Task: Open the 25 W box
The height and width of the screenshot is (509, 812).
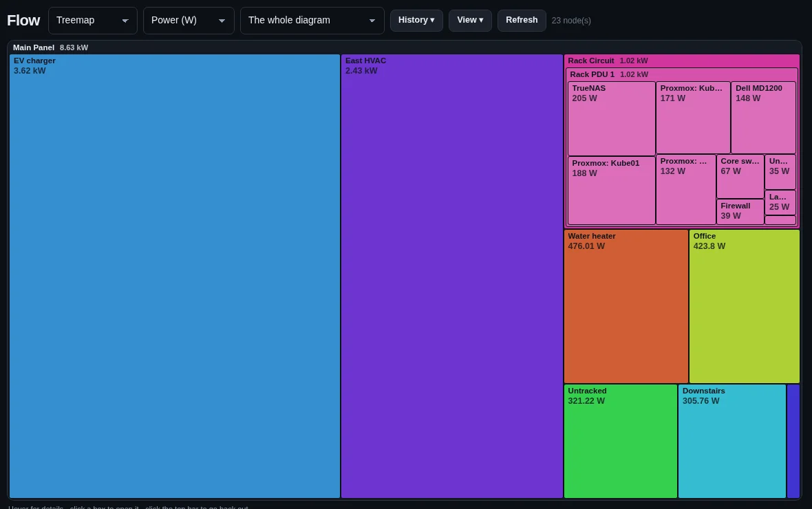Action: click(x=780, y=202)
